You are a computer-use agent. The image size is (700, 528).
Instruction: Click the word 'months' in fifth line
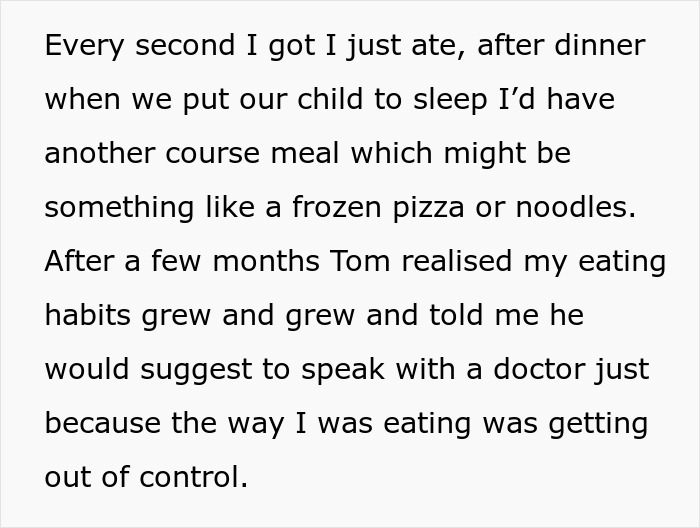[266, 261]
